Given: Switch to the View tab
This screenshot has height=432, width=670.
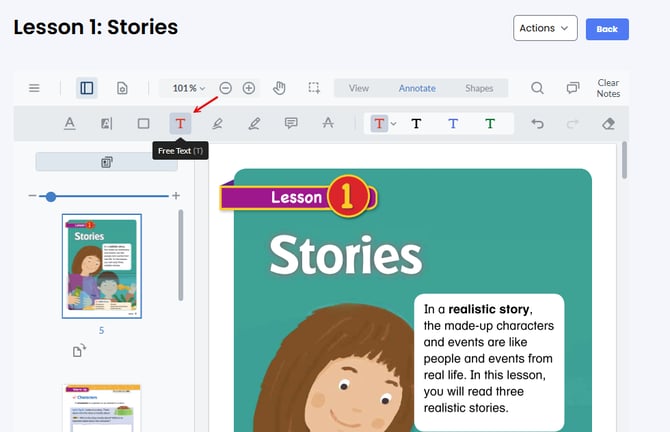Looking at the screenshot, I should (358, 88).
